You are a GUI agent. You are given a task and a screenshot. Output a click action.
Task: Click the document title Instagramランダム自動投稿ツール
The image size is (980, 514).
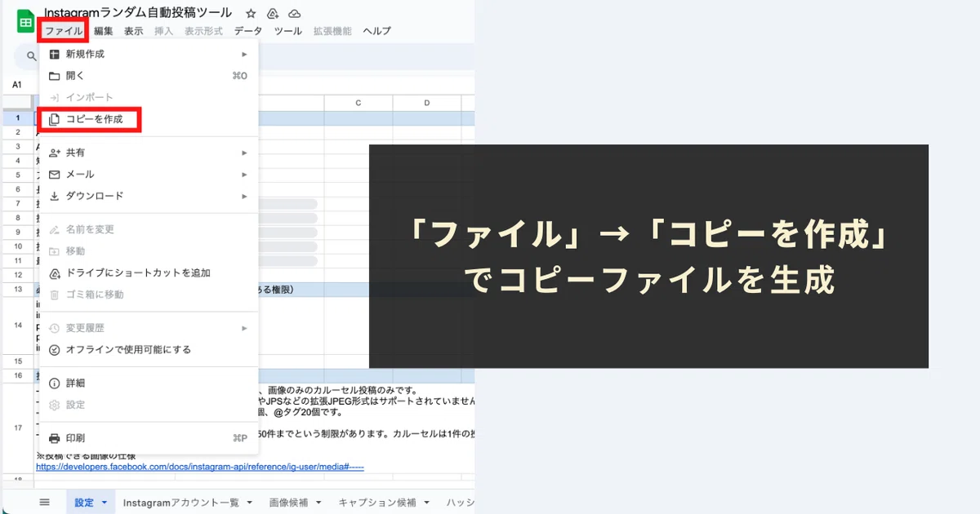138,13
